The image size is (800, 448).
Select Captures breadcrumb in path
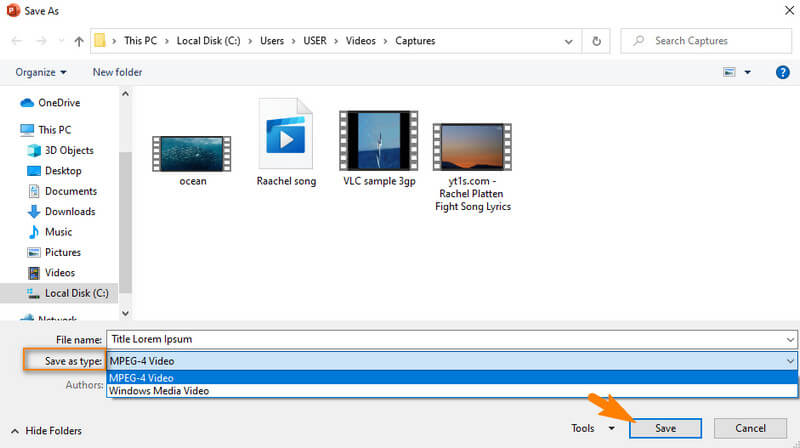[415, 41]
